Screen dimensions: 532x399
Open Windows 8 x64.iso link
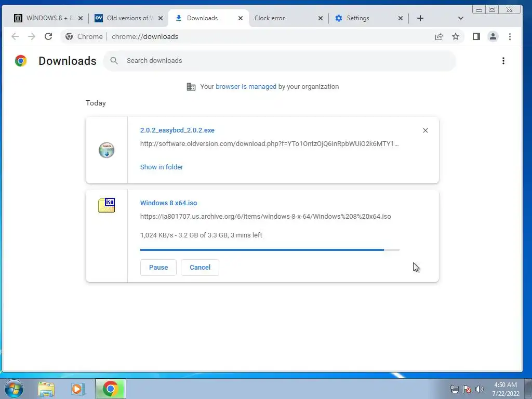coord(169,203)
